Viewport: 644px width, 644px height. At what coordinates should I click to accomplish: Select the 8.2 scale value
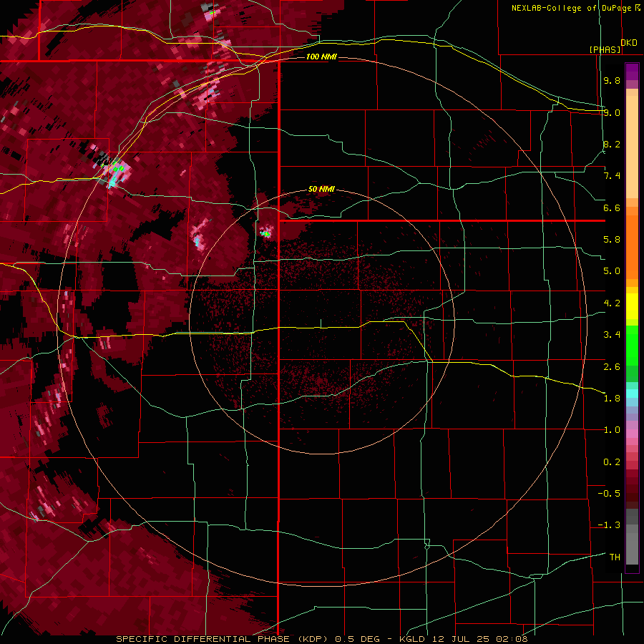pos(612,144)
